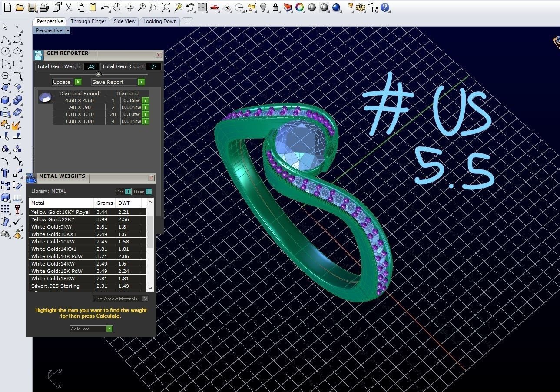Save the model with the floppy disk icon
Viewport: 560px width, 392px height.
pos(32,7)
